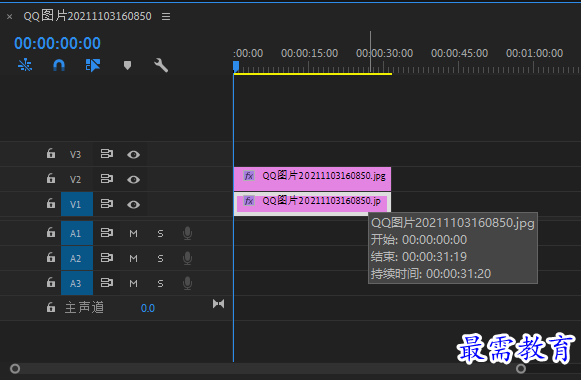This screenshot has width=581, height=380.
Task: Mute track A3 with M
Action: 133,284
